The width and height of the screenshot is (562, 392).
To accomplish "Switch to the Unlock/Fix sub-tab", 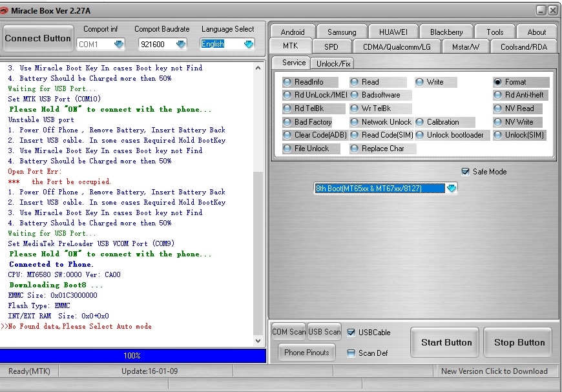I will tap(333, 64).
